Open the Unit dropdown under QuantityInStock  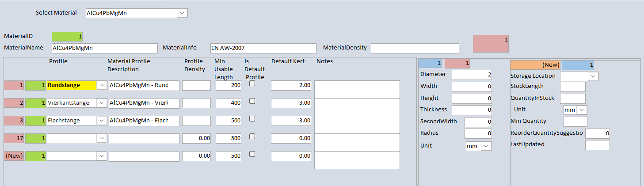click(x=582, y=110)
